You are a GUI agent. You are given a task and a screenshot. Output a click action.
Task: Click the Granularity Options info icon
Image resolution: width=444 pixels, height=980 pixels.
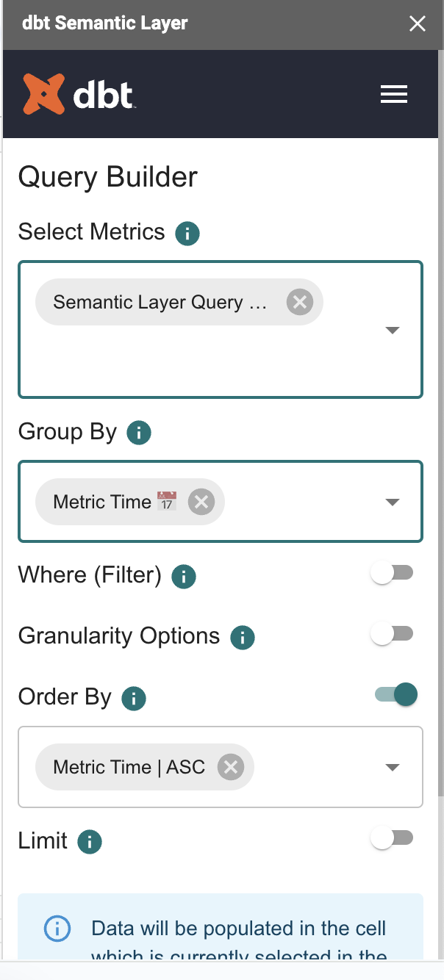242,637
